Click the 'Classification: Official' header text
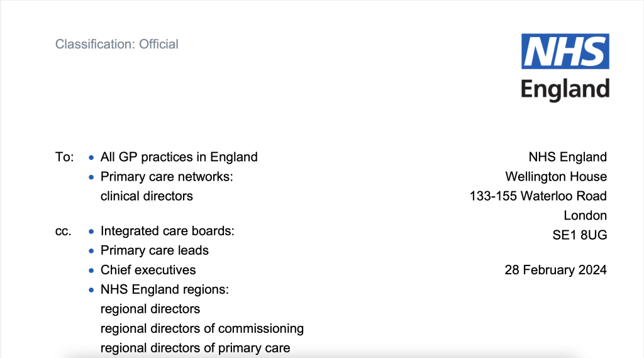This screenshot has height=358, width=644. (x=117, y=44)
